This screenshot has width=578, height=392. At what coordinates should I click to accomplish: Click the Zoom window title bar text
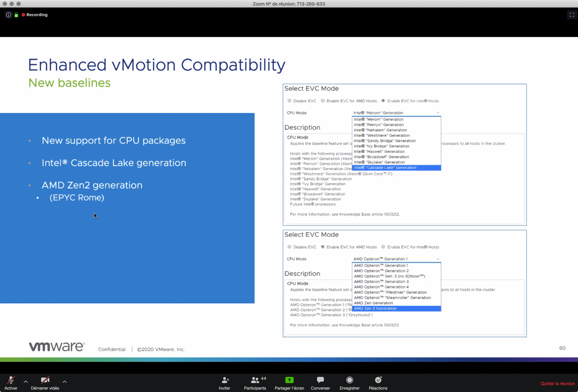point(289,4)
